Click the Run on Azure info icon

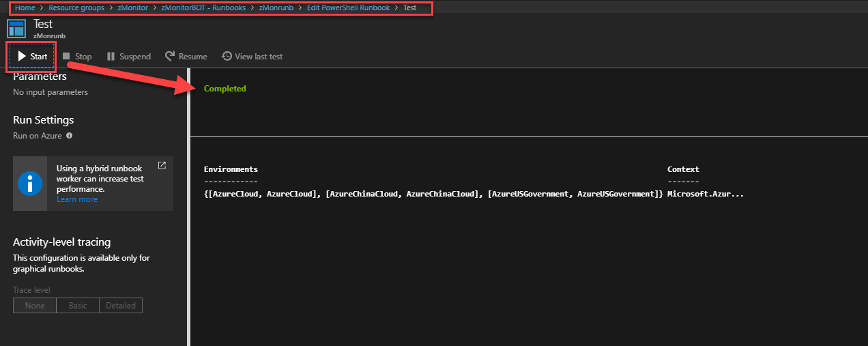[x=69, y=136]
